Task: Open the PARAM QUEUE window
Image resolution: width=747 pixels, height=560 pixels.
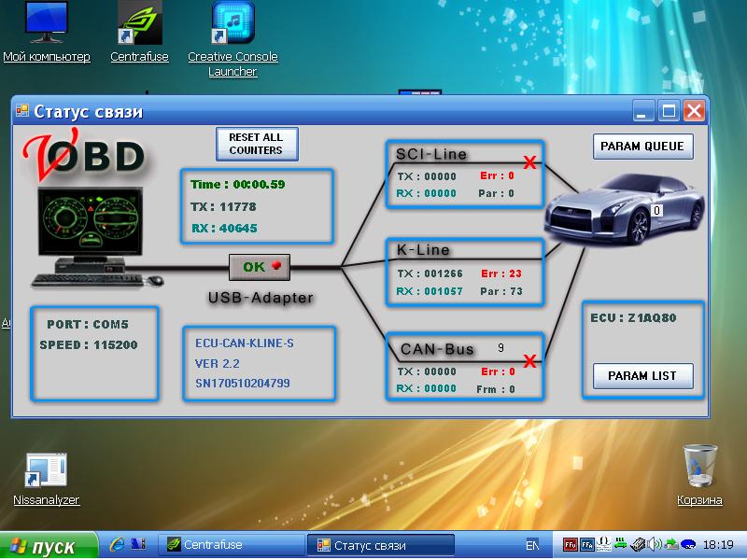Action: (x=642, y=147)
